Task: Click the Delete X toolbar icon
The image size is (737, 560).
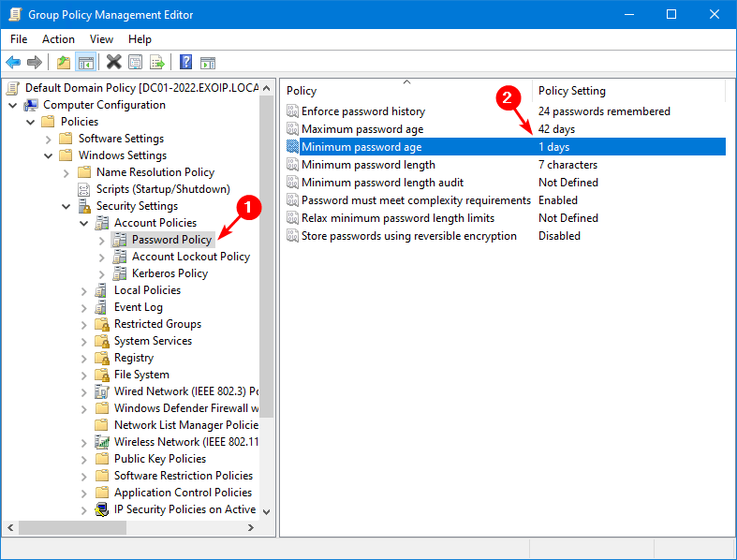Action: [x=113, y=63]
